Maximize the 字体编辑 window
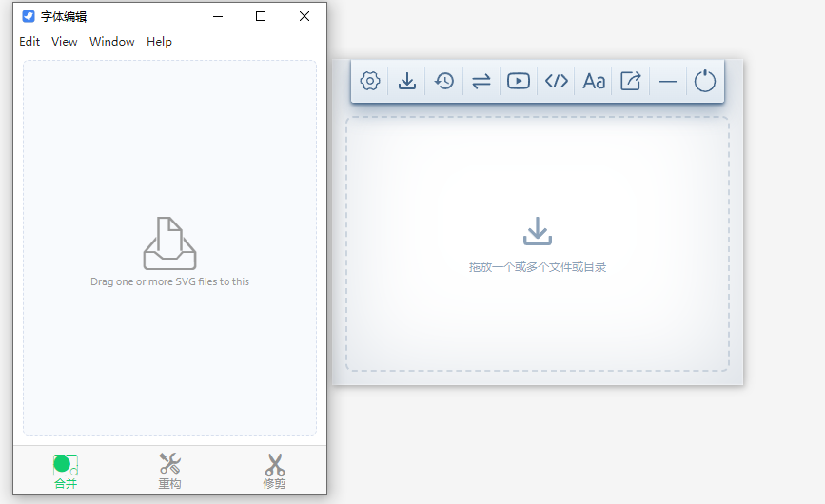 tap(261, 16)
